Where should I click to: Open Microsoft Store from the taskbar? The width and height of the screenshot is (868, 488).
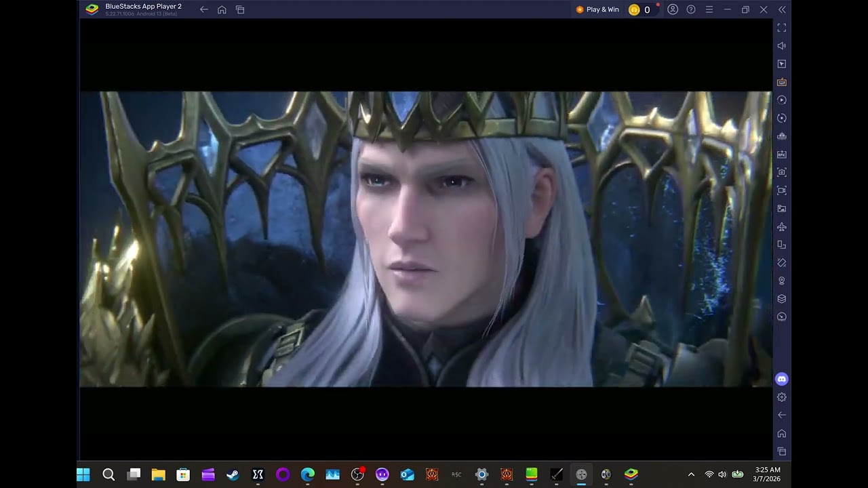coord(183,474)
